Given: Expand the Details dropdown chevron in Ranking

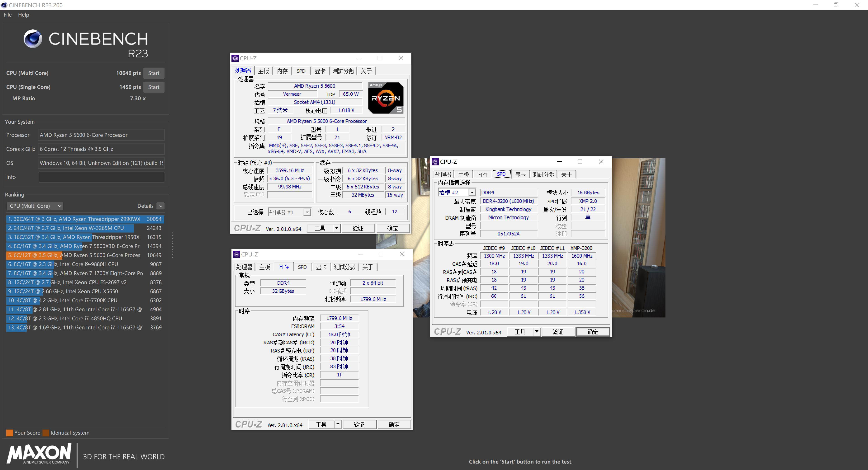Looking at the screenshot, I should click(x=161, y=206).
